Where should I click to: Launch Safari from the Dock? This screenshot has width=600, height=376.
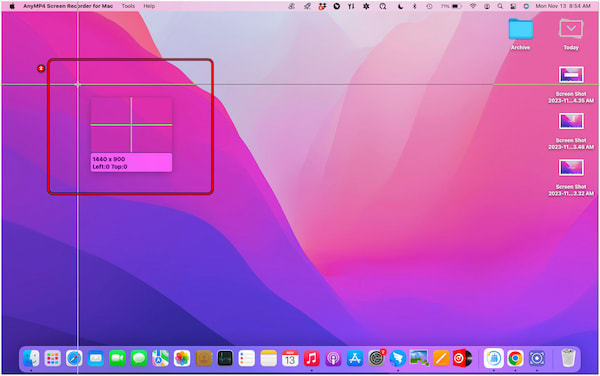pyautogui.click(x=74, y=358)
